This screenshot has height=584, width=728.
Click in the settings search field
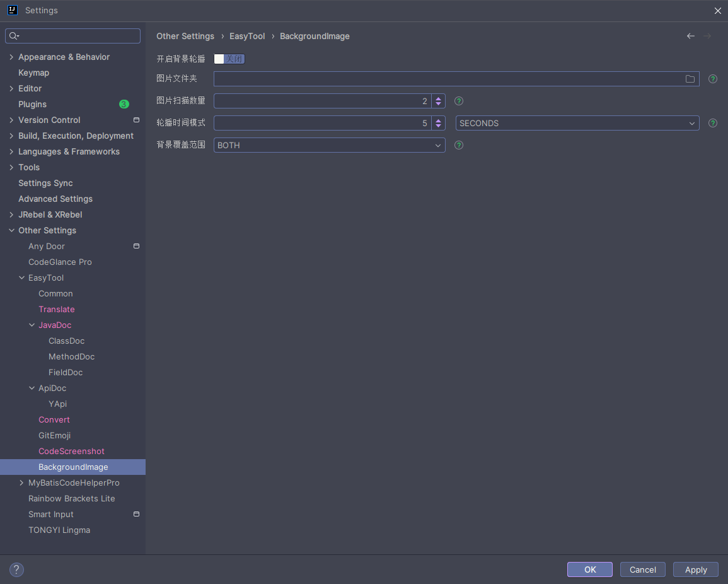pyautogui.click(x=73, y=36)
